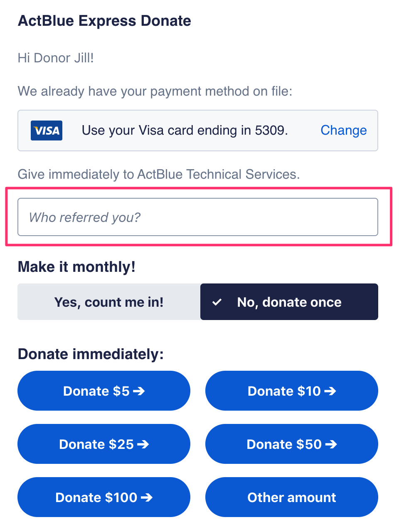Choose Other amount to donate

(291, 498)
